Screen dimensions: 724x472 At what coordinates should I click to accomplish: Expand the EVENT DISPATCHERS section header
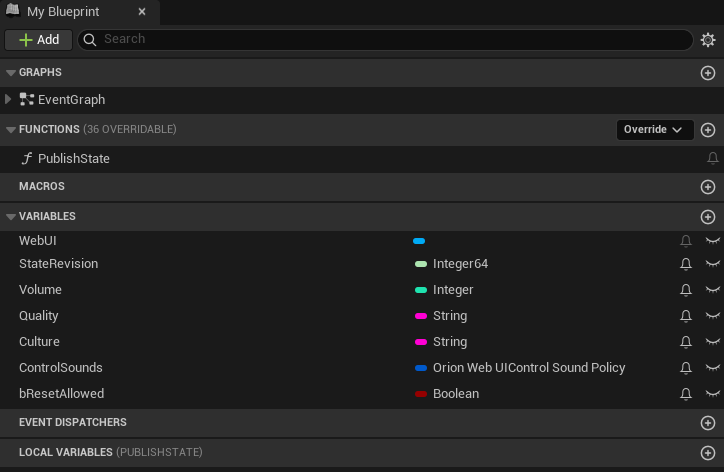[x=72, y=422]
